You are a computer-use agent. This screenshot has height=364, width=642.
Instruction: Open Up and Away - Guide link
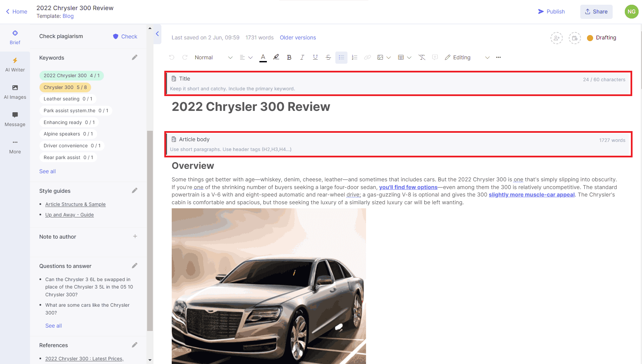coord(69,215)
